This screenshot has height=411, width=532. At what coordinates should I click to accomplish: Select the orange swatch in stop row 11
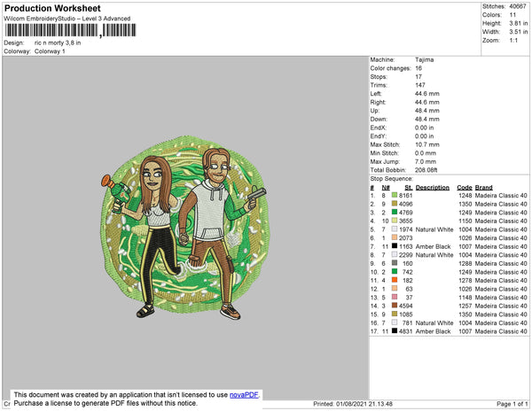(395, 280)
